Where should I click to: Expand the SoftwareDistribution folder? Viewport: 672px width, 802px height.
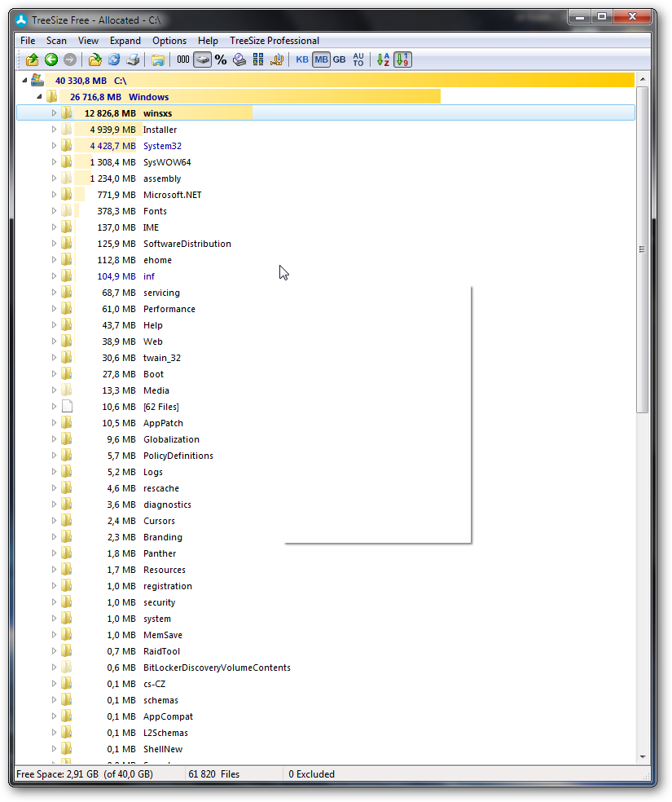[x=54, y=244]
